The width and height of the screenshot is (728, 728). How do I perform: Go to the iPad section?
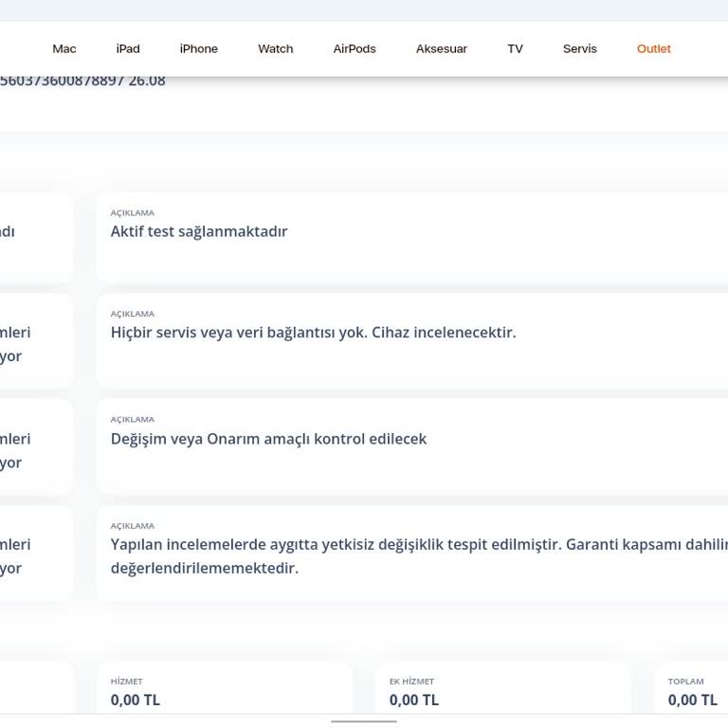[128, 49]
